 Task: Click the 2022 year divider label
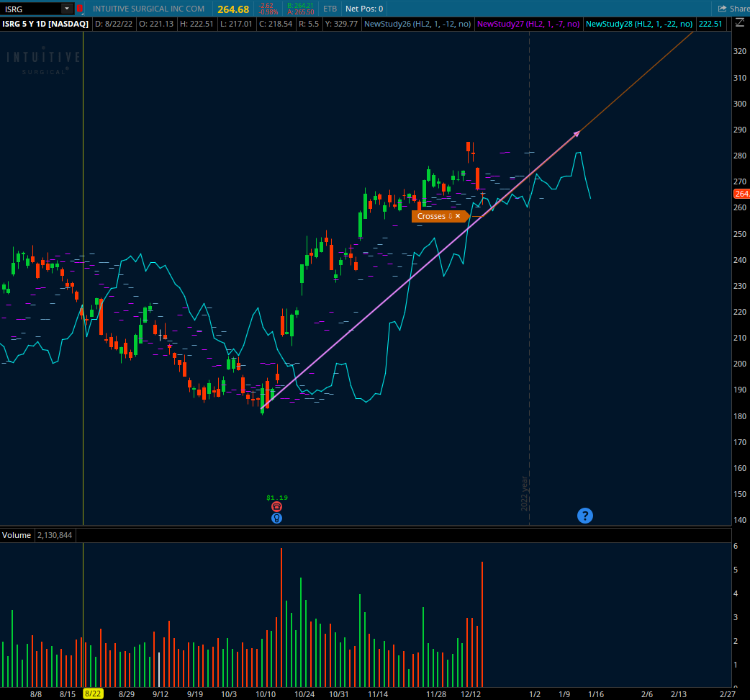524,493
